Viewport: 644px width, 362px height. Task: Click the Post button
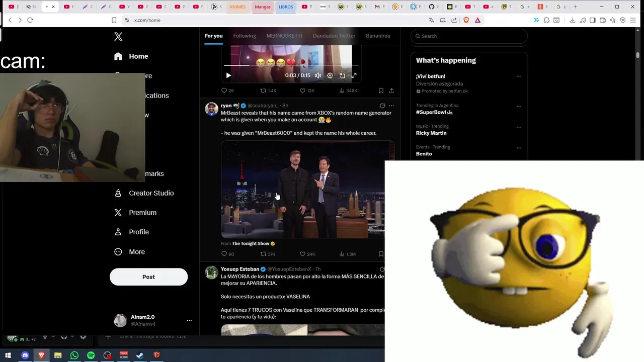coord(148,277)
